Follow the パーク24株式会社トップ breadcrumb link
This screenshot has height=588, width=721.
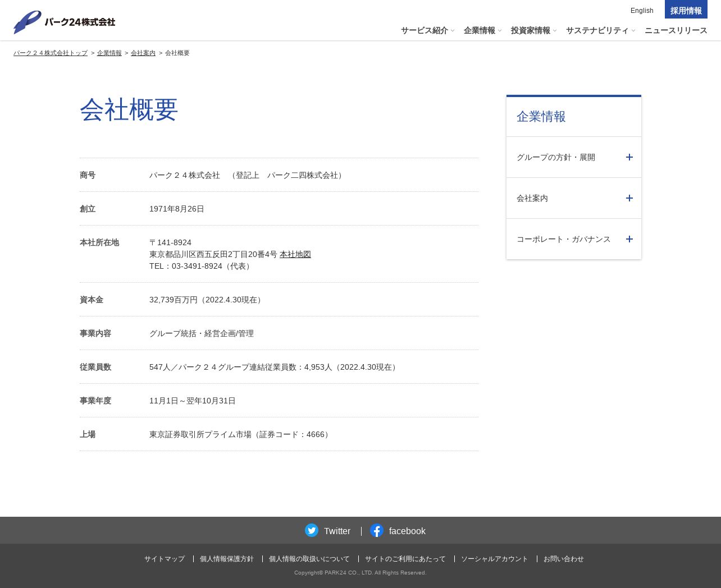pos(51,53)
